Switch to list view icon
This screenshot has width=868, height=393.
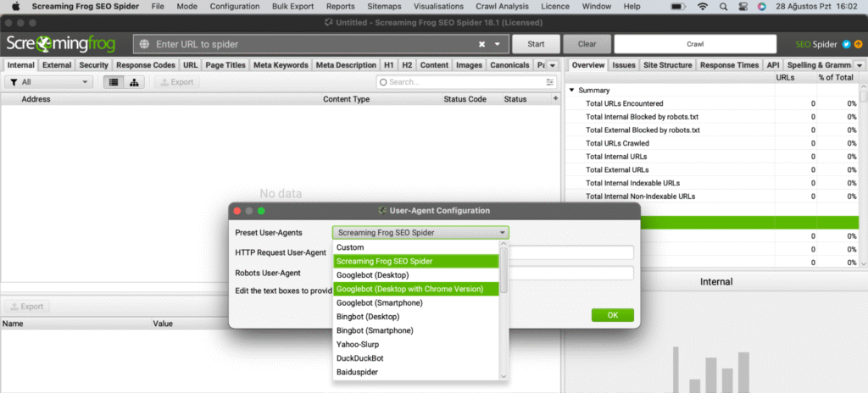pyautogui.click(x=113, y=82)
